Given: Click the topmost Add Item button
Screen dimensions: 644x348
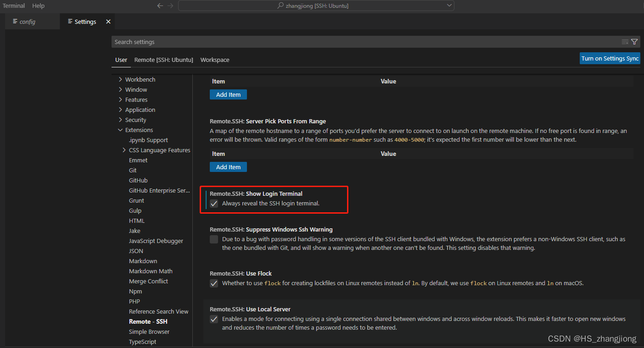Looking at the screenshot, I should [228, 94].
